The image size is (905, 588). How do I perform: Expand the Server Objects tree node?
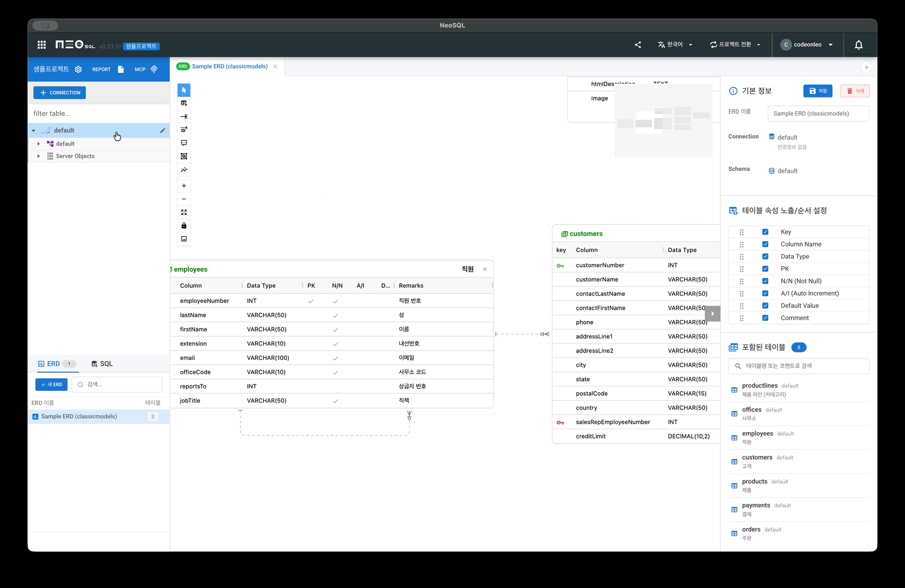point(39,156)
